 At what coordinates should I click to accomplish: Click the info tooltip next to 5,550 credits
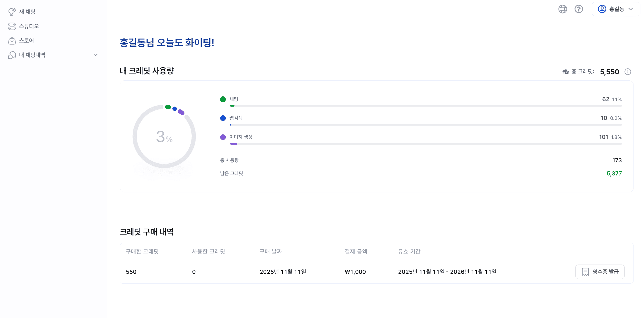coord(628,72)
